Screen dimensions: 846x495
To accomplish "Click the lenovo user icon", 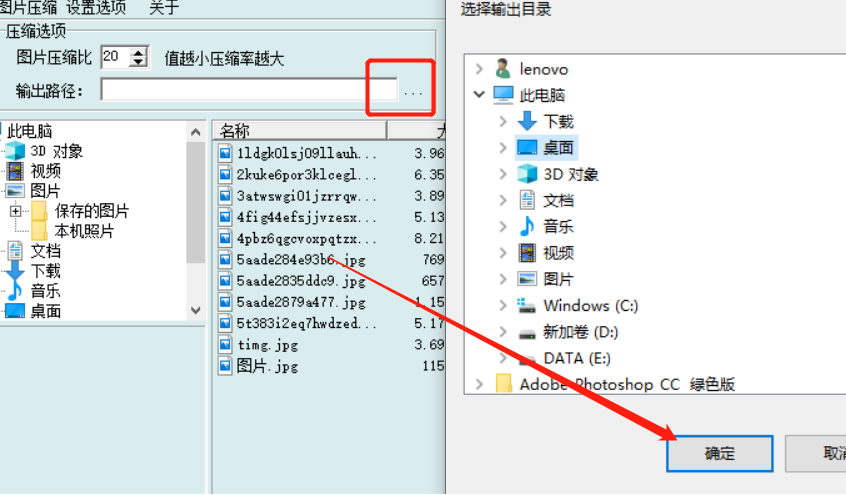I will pyautogui.click(x=503, y=69).
